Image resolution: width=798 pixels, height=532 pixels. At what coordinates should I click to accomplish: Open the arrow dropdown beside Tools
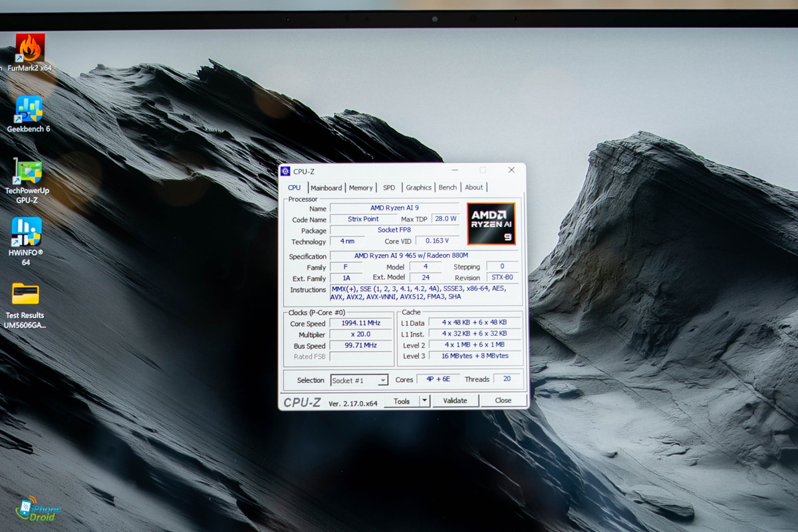424,401
